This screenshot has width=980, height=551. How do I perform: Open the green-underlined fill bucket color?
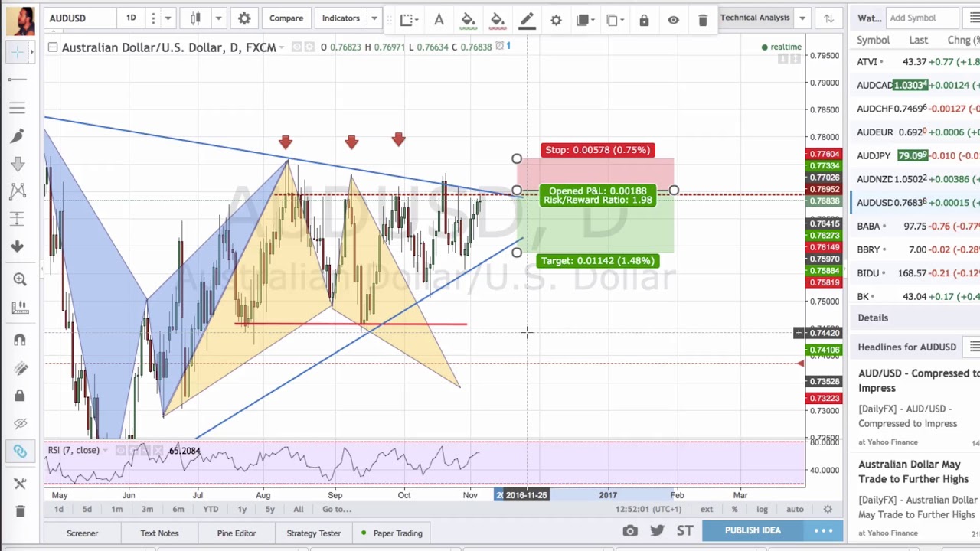468,19
